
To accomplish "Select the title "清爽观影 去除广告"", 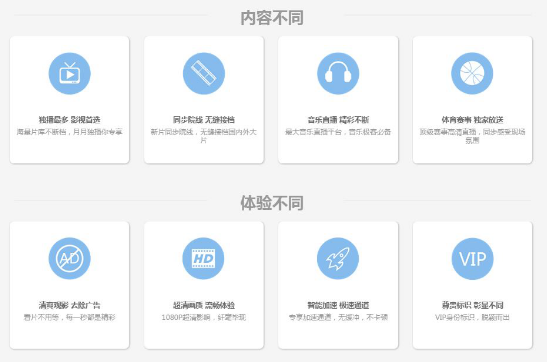I will tap(69, 305).
